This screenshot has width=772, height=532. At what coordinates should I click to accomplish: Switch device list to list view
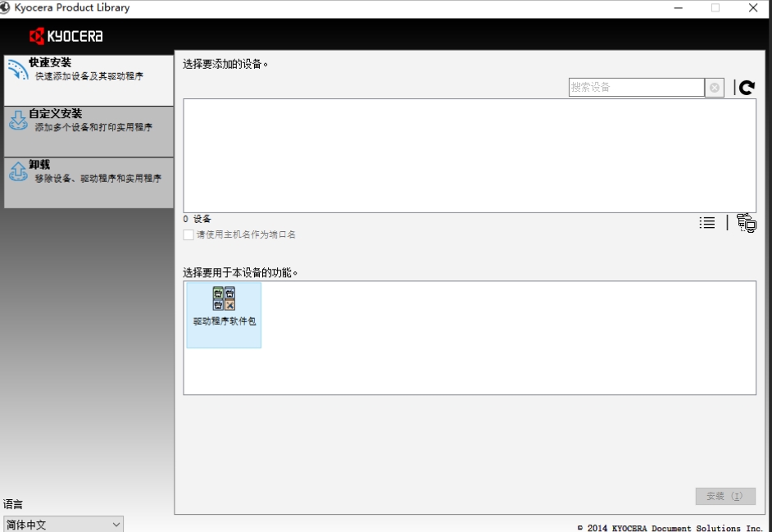(x=706, y=221)
